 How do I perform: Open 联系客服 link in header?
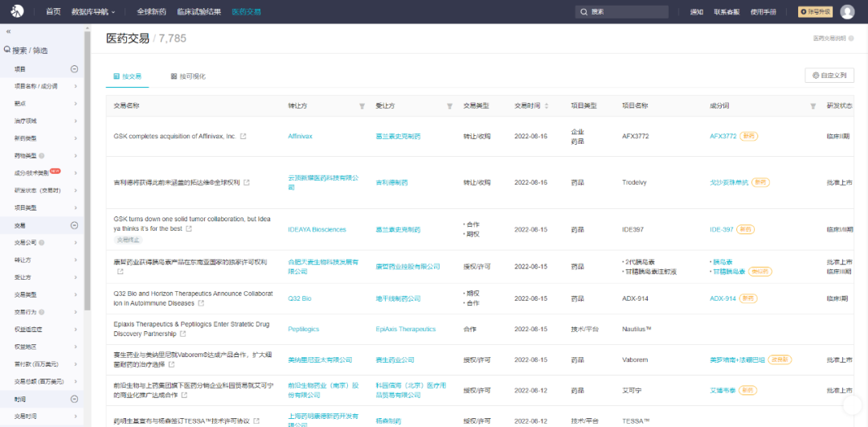point(727,11)
